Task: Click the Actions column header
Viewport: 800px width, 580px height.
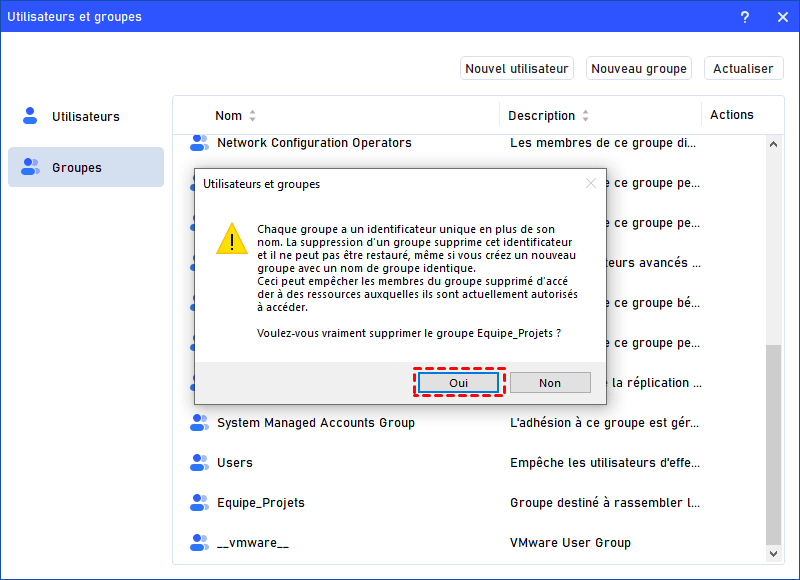Action: pos(732,115)
